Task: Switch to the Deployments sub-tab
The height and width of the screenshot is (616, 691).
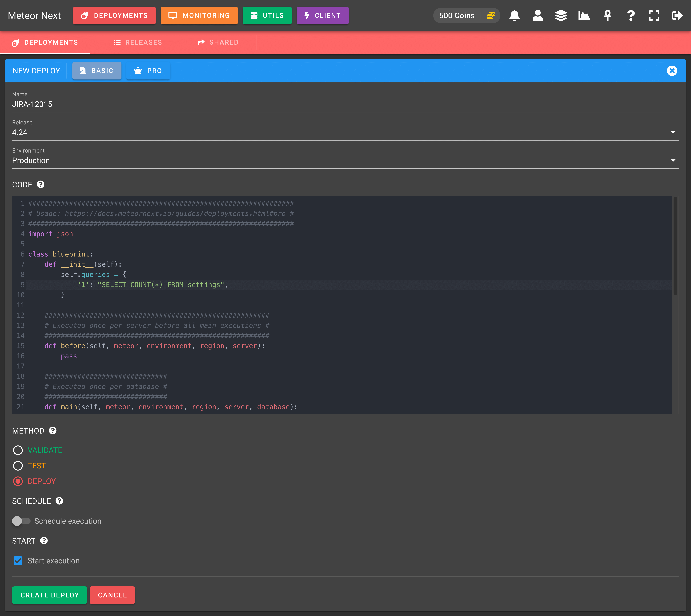Action: (45, 43)
